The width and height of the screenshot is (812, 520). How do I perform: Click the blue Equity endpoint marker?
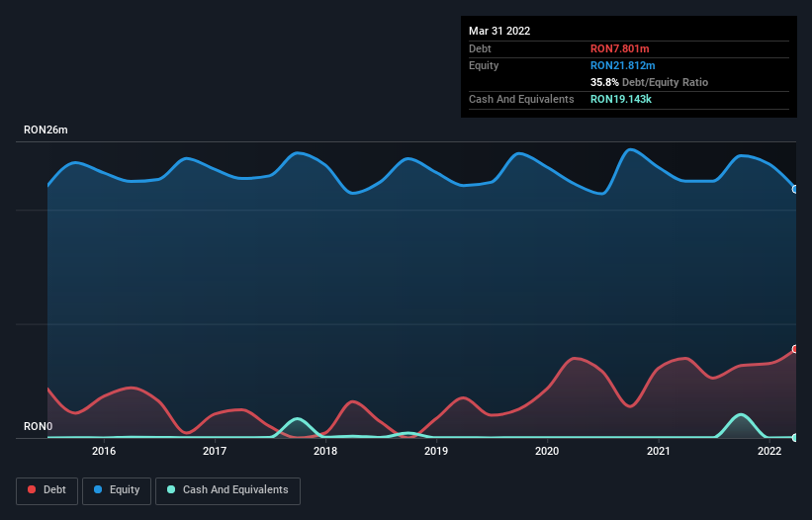(x=795, y=190)
